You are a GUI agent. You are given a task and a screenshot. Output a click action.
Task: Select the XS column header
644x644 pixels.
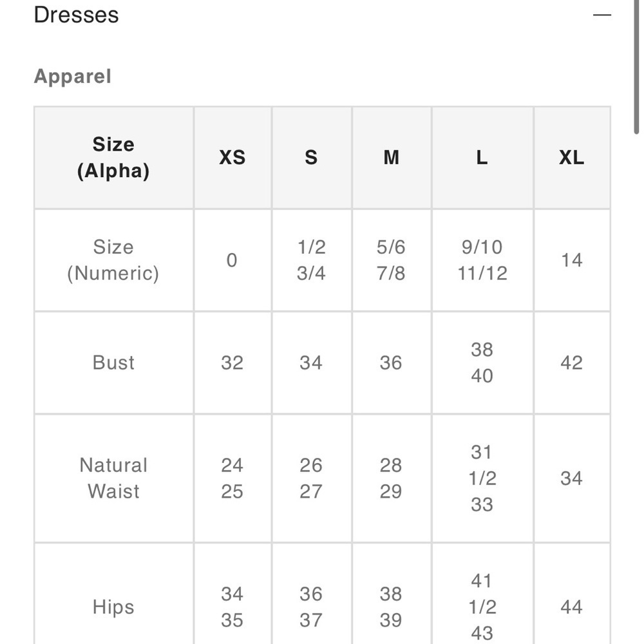point(232,157)
